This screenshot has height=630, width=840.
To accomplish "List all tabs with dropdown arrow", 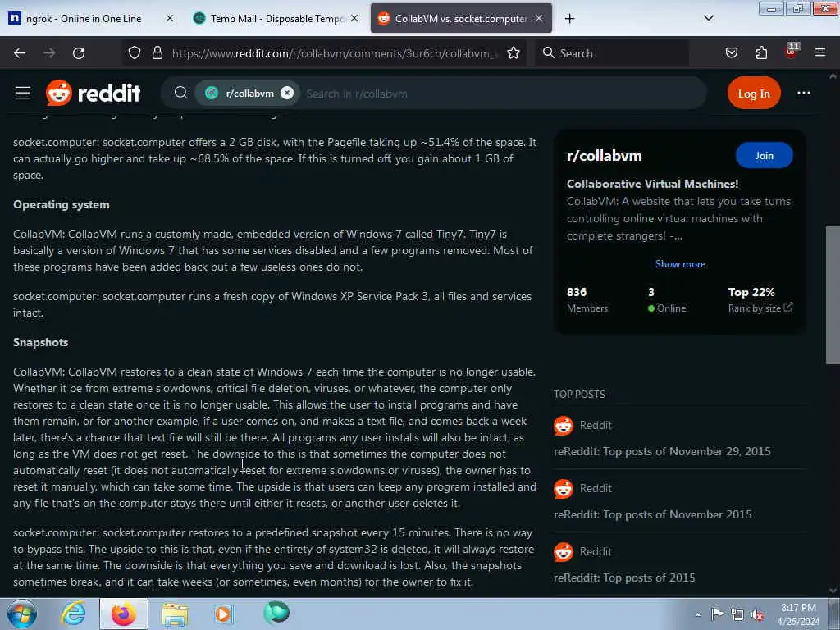I will point(708,18).
